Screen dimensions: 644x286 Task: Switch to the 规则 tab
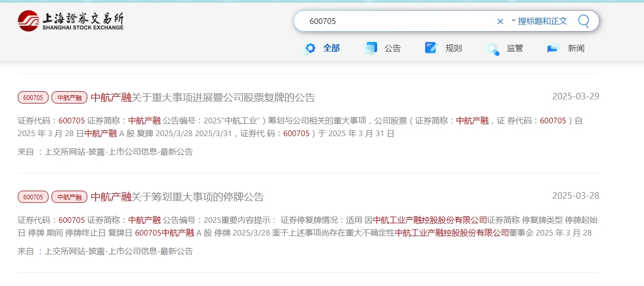(x=454, y=48)
